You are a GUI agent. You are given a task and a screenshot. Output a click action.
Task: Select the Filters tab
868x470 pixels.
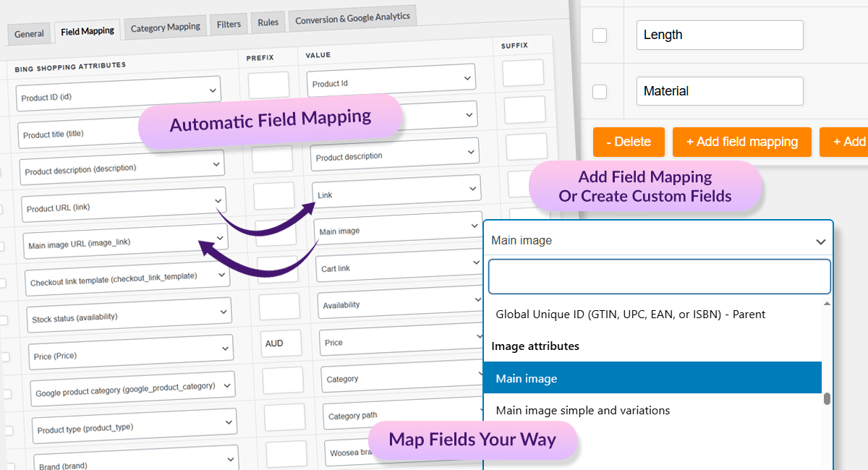[x=229, y=24]
